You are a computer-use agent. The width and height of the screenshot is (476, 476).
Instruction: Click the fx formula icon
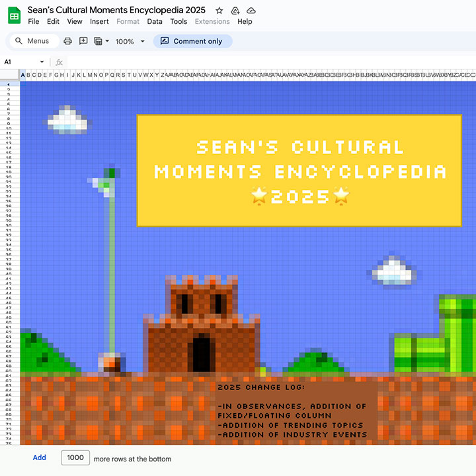59,62
